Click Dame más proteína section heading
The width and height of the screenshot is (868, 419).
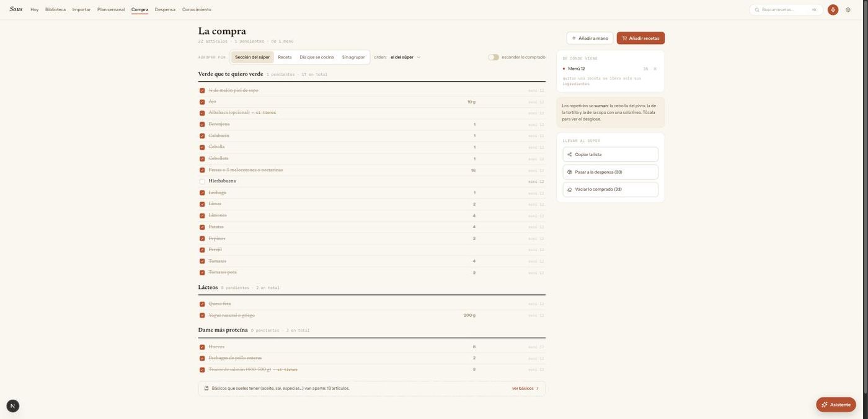[223, 330]
